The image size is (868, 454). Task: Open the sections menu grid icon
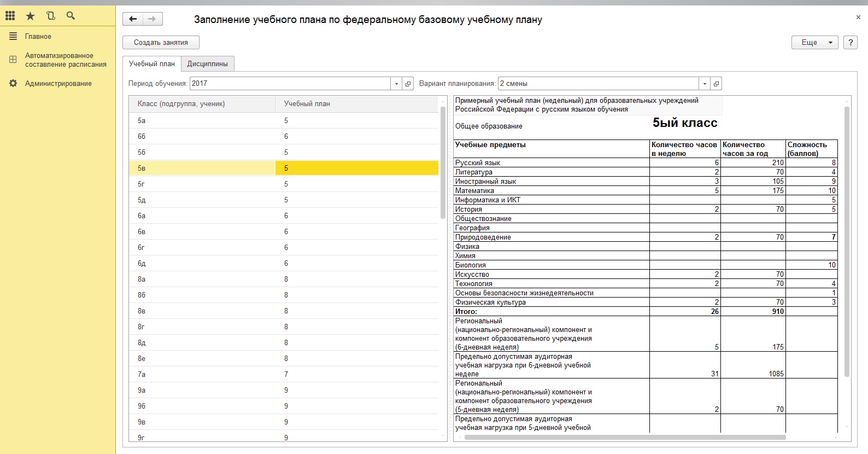tap(10, 16)
